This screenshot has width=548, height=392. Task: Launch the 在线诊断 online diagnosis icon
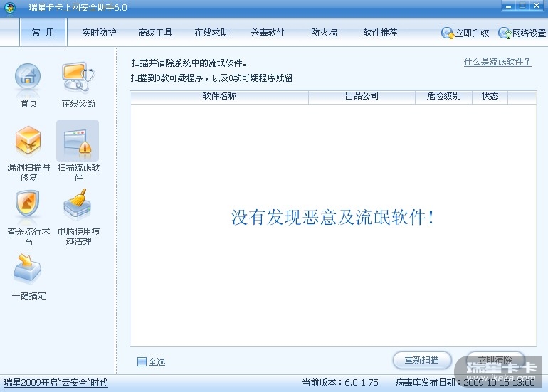pyautogui.click(x=78, y=77)
